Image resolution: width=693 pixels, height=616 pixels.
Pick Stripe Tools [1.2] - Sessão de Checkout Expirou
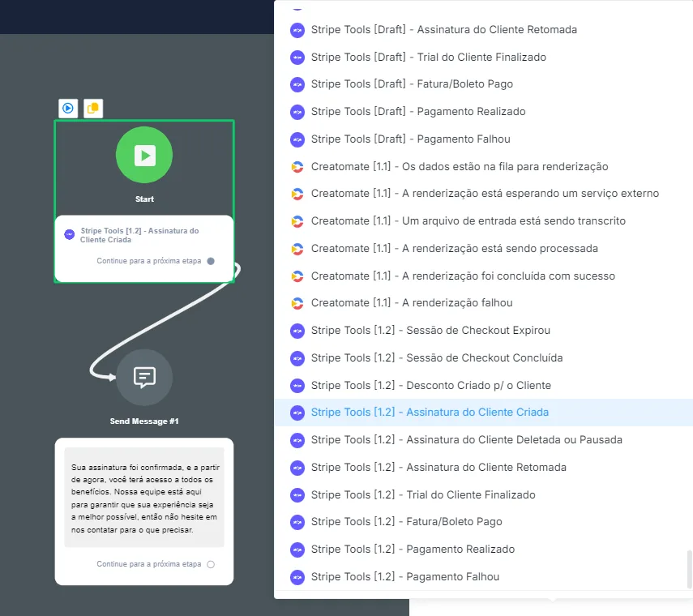point(484,331)
